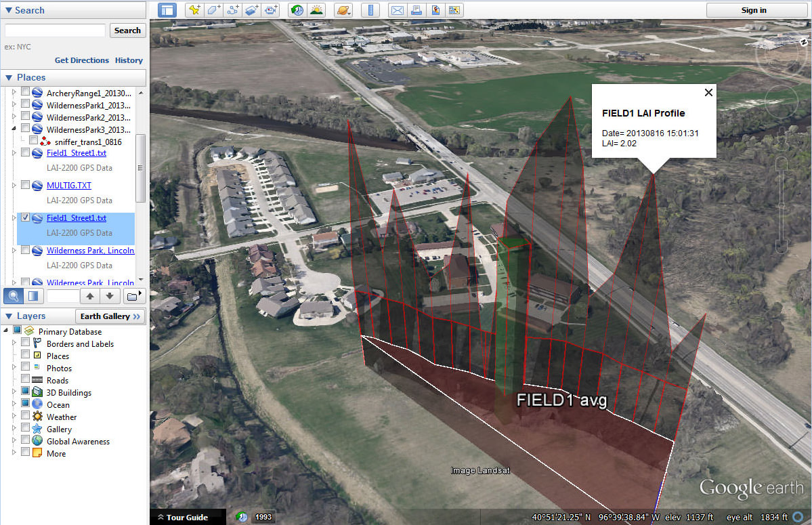
Task: Click the Email envelope icon in toolbar
Action: pyautogui.click(x=398, y=10)
